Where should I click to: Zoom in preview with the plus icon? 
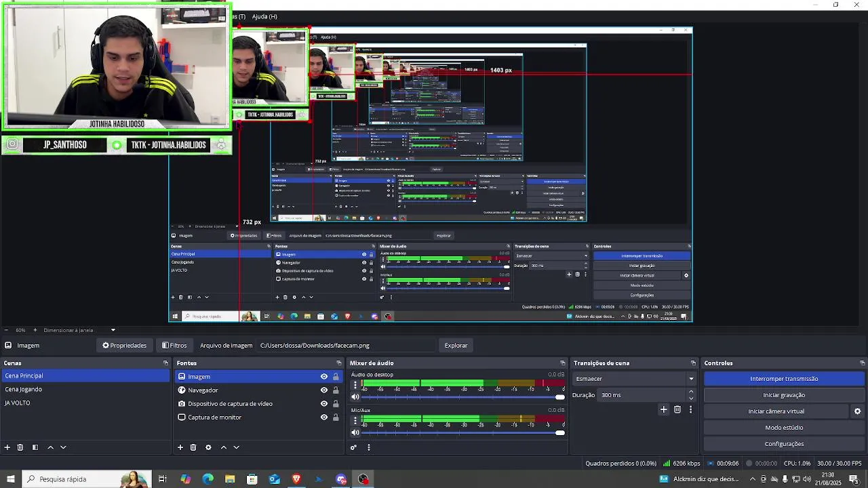pyautogui.click(x=35, y=330)
